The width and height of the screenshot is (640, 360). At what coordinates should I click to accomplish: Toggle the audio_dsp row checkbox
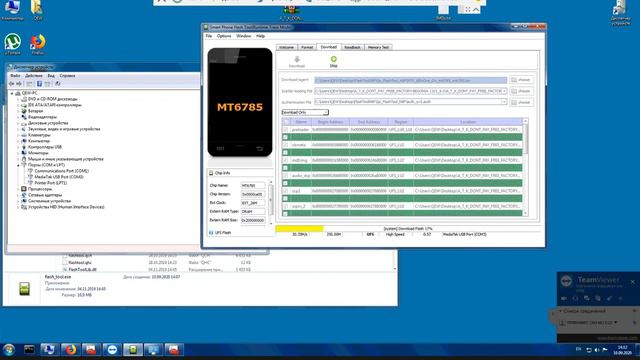coord(286,176)
